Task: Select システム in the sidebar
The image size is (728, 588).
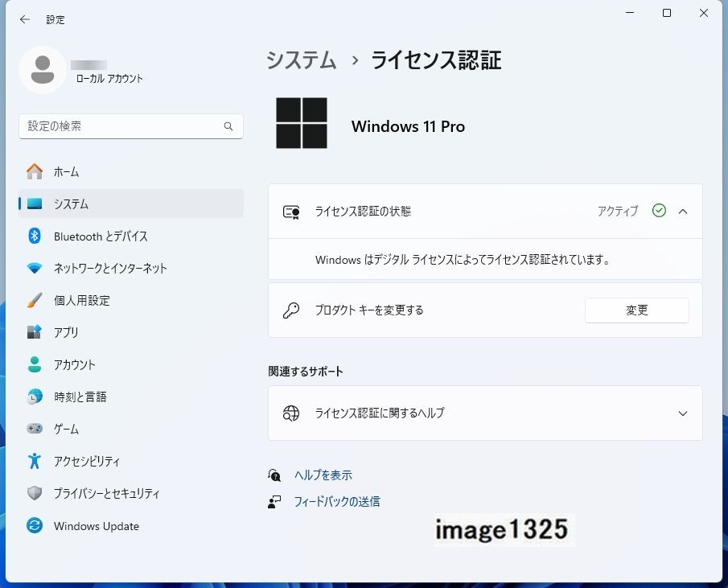Action: click(x=131, y=204)
